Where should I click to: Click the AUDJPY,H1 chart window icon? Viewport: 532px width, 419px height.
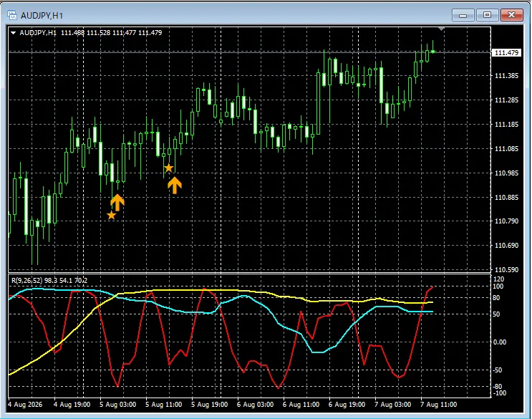12,15
